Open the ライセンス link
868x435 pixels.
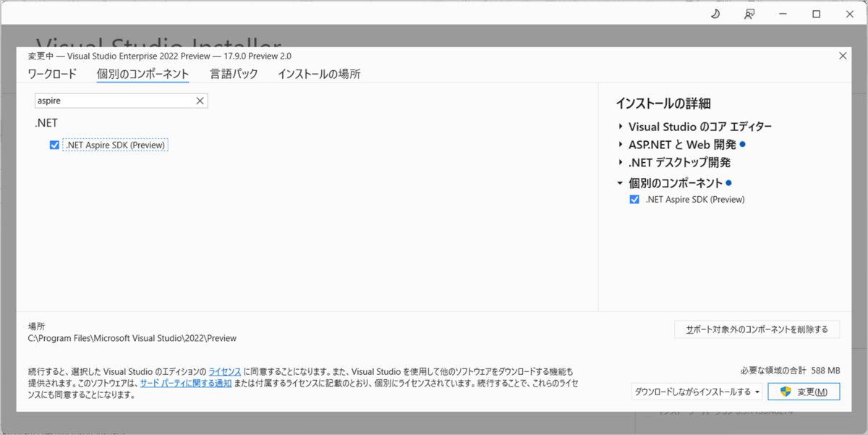pos(224,371)
